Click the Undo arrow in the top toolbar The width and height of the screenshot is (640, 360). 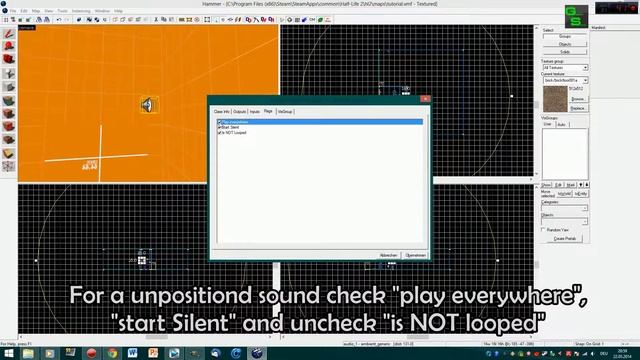click(59, 20)
